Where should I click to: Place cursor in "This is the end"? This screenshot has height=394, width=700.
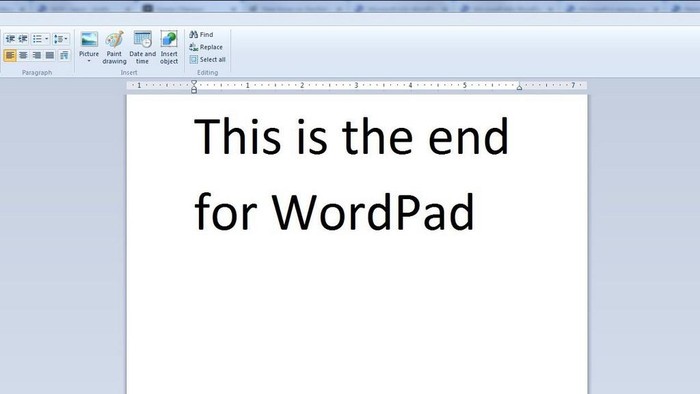point(351,136)
